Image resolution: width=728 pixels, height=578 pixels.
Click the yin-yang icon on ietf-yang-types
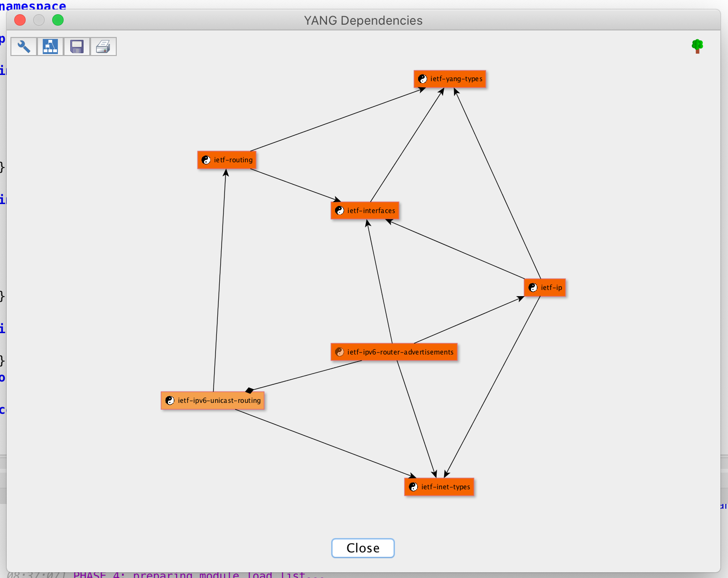423,79
